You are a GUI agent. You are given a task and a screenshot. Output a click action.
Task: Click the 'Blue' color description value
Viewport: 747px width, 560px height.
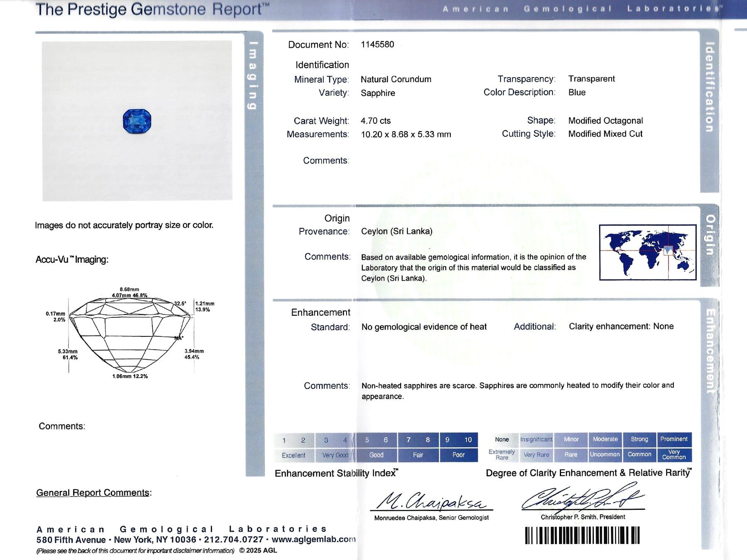click(577, 93)
